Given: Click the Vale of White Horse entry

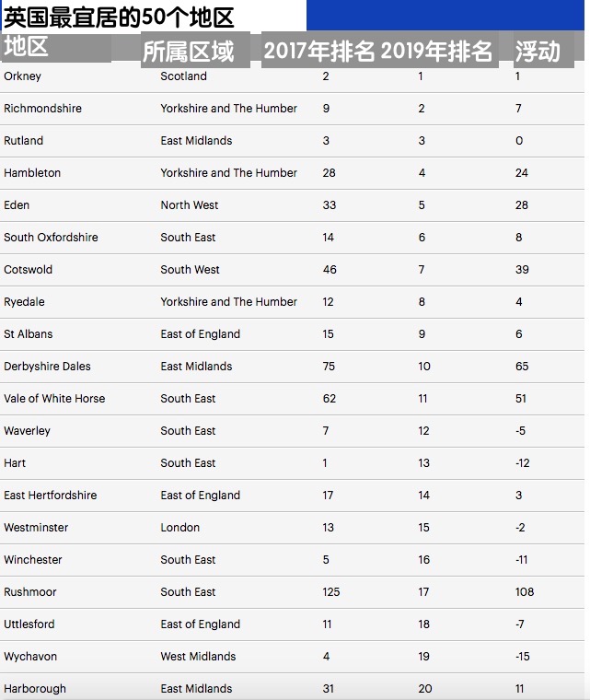Looking at the screenshot, I should tap(54, 399).
